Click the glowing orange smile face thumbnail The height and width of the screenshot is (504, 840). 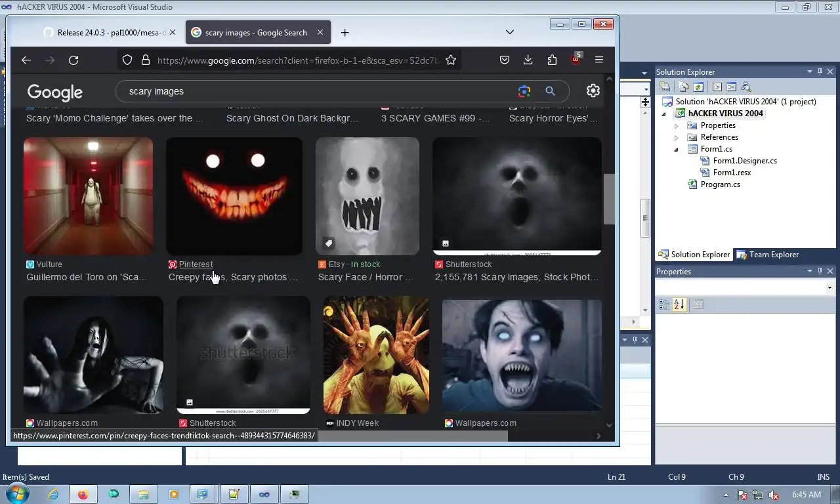[234, 196]
